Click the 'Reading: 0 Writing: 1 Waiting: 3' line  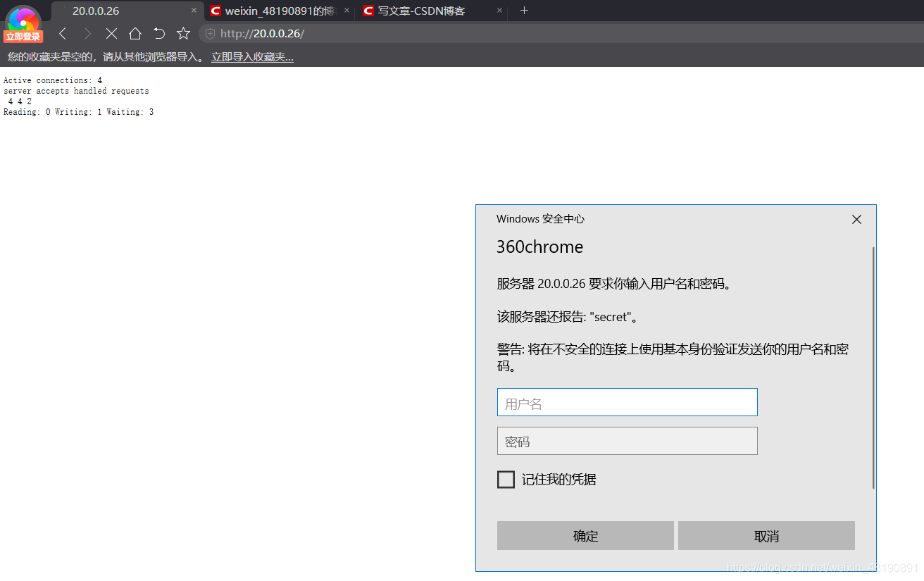tap(78, 112)
